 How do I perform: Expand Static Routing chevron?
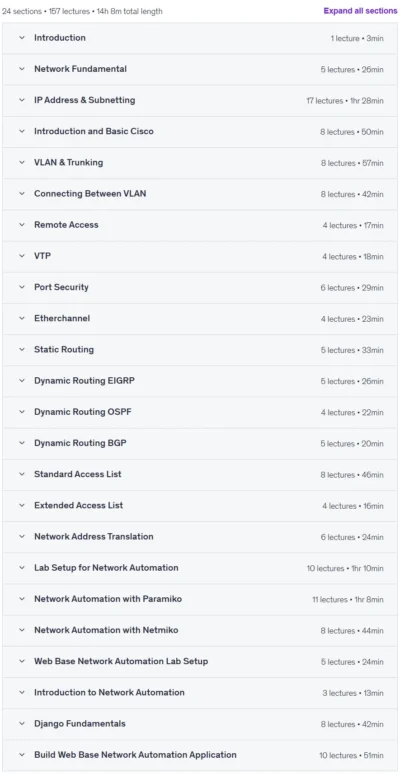click(x=22, y=349)
